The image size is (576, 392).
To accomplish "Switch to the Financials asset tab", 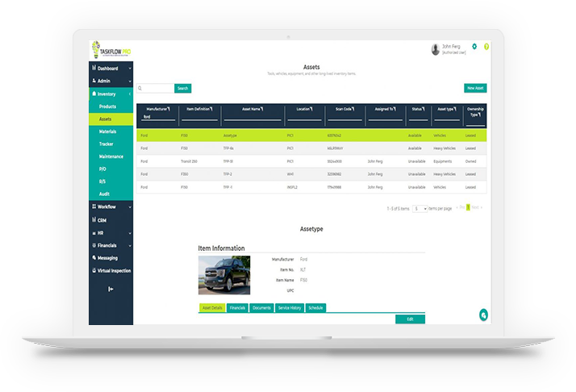I will [237, 308].
